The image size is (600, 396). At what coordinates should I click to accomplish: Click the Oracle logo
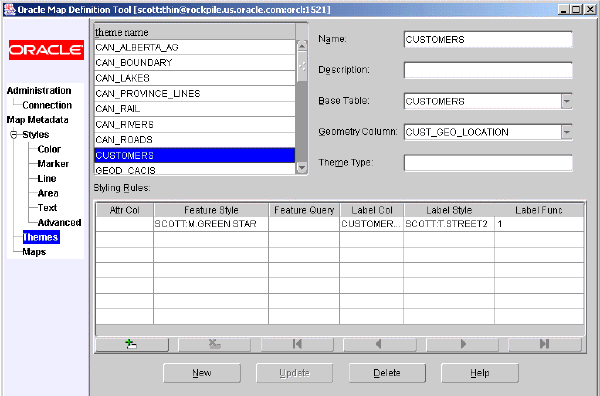point(46,50)
